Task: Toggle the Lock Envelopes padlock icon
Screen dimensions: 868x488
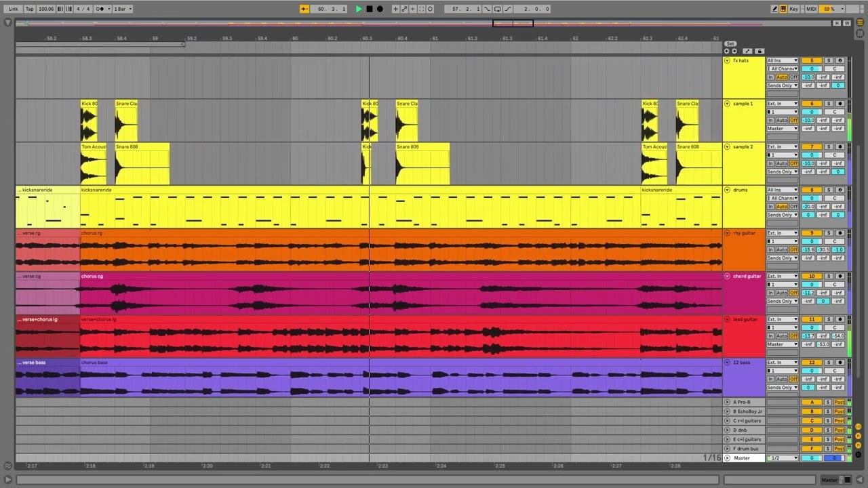Action: (x=759, y=51)
